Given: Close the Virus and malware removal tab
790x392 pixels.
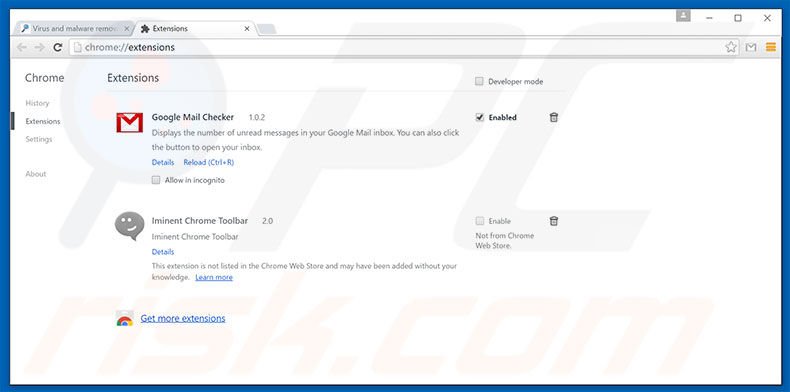Looking at the screenshot, I should tap(126, 29).
